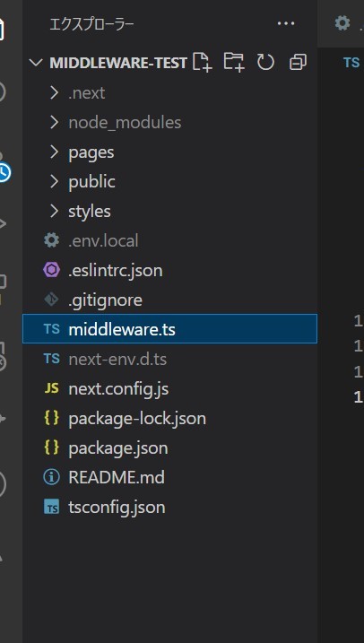Select the middleware.ts file

[169, 329]
